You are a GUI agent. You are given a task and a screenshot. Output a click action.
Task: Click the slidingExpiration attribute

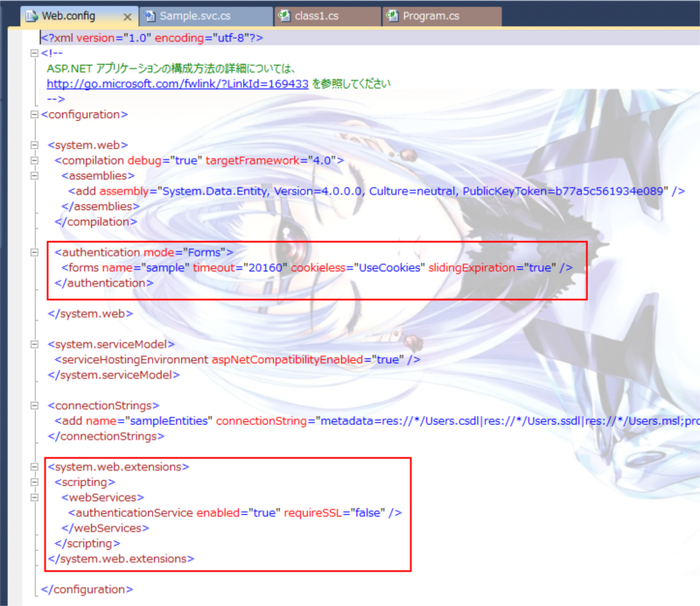click(472, 268)
